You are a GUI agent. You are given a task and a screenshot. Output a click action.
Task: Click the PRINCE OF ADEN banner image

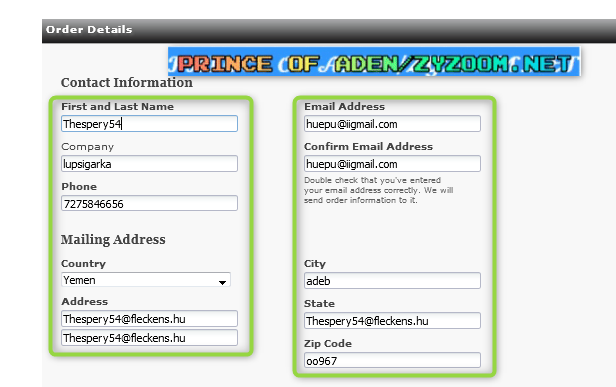click(x=374, y=62)
